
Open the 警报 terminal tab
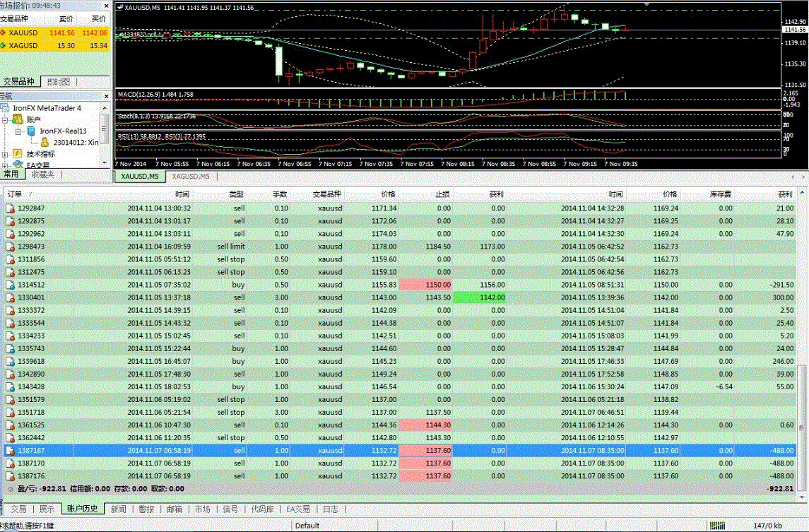click(x=146, y=509)
